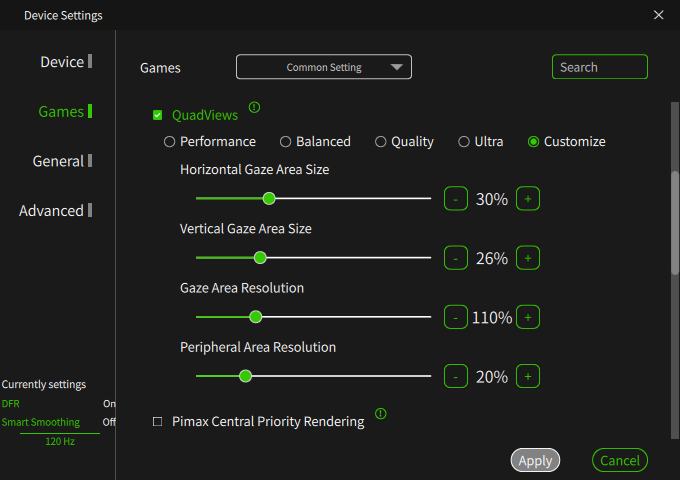Click the Pimax Central Priority Rendering info icon
Image resolution: width=680 pixels, height=480 pixels.
[381, 413]
